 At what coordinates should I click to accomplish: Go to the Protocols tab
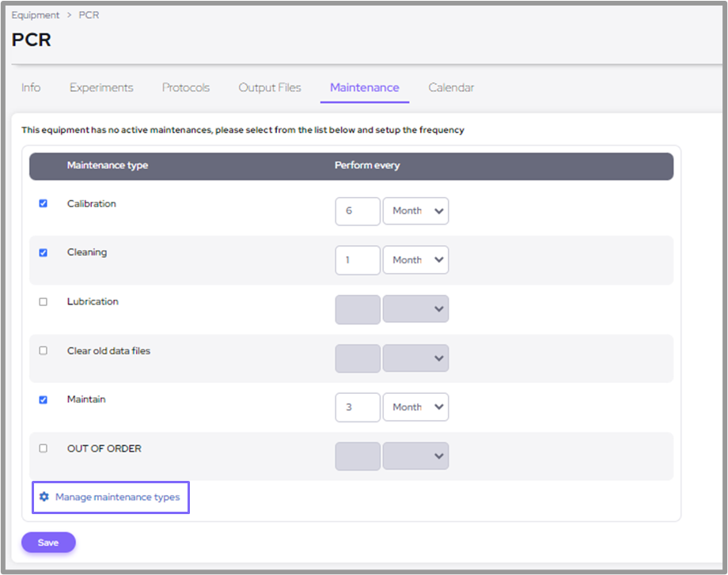tap(186, 88)
